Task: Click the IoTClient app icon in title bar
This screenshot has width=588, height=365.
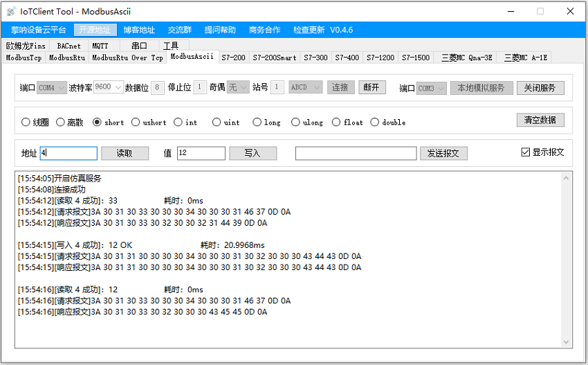Action: pyautogui.click(x=12, y=11)
